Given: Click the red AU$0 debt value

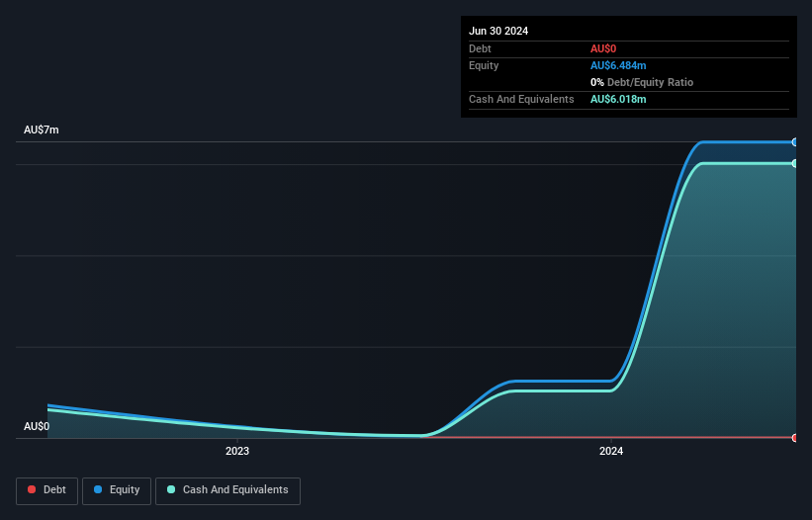Looking at the screenshot, I should (x=603, y=48).
